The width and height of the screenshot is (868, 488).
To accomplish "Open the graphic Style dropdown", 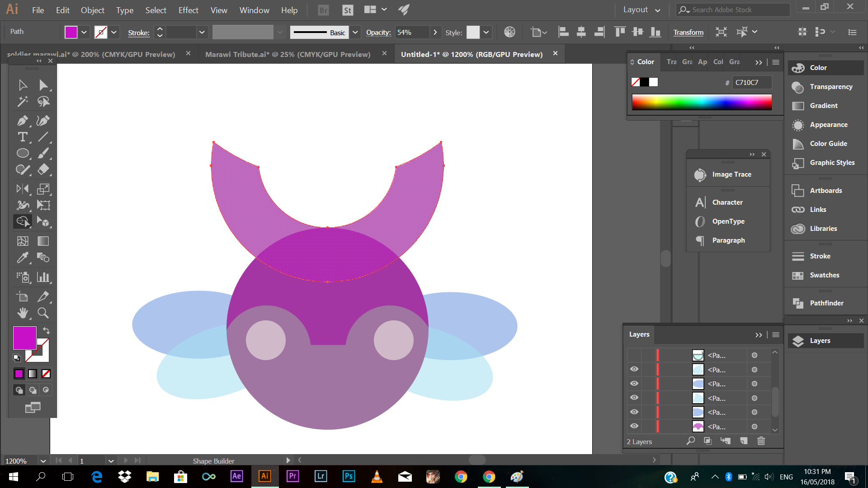I will coord(486,33).
